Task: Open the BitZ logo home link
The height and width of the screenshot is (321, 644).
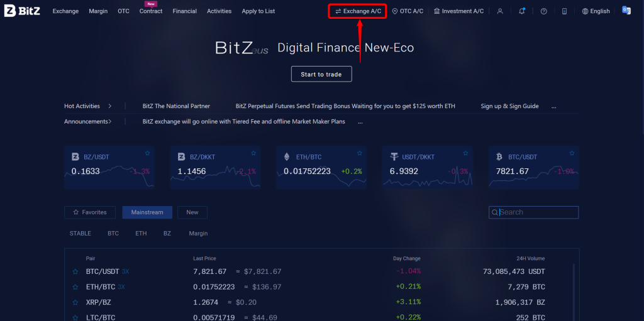Action: point(22,11)
